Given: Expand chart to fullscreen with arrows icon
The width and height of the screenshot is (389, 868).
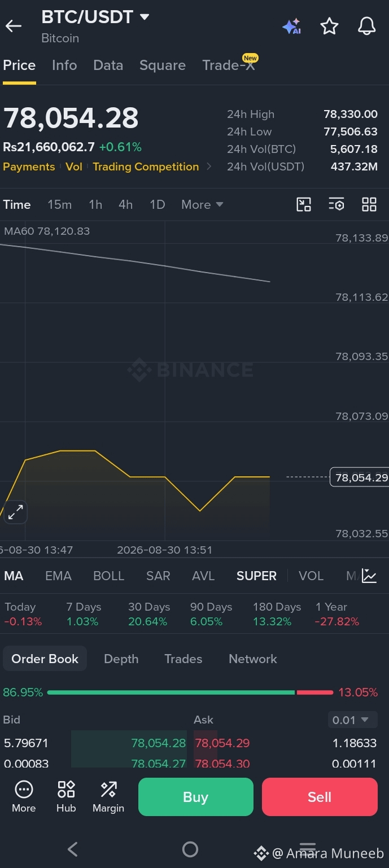Looking at the screenshot, I should [x=15, y=512].
